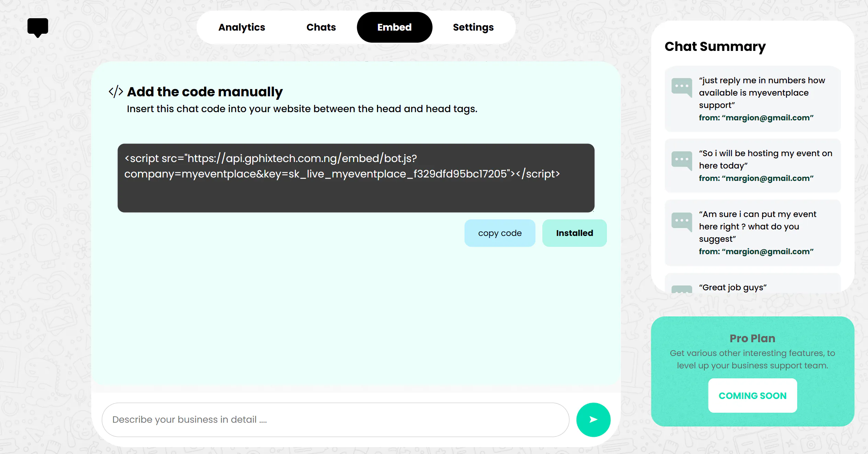Switch to the Chats tab
Screen dimensions: 868x454
point(321,27)
